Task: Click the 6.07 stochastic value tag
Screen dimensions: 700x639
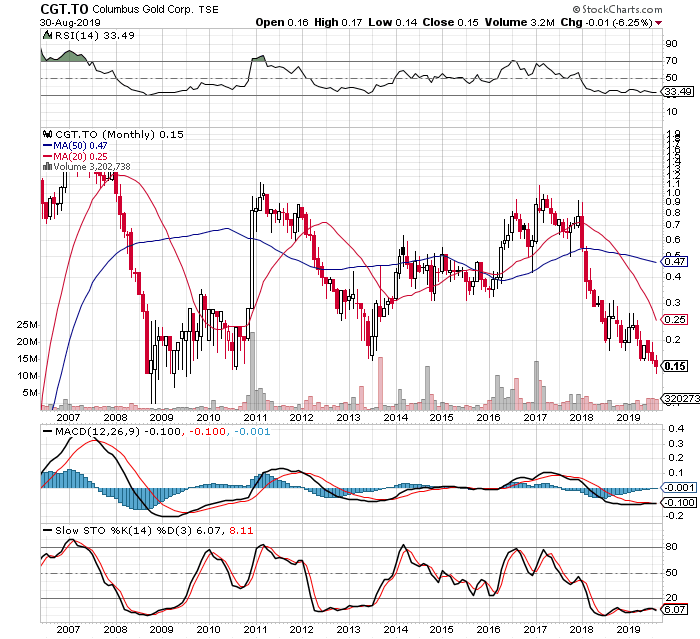Action: click(675, 609)
